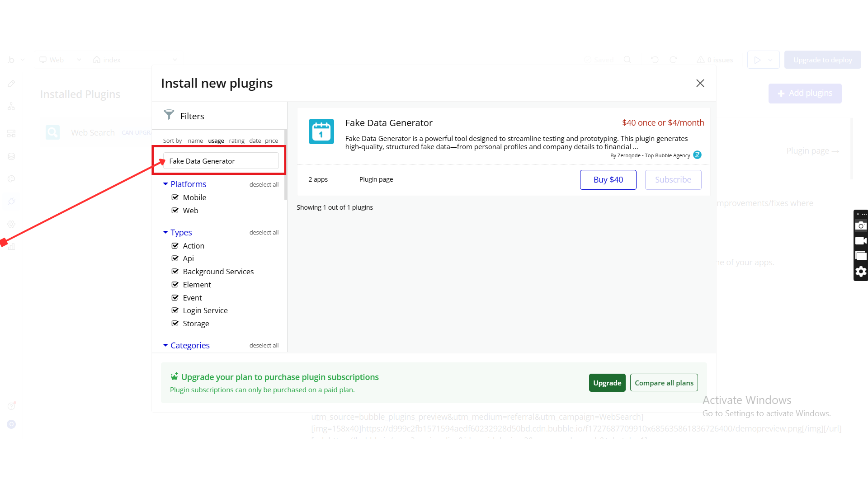Viewport: 868px width, 488px height.
Task: Collapse the Types filter section
Action: (x=165, y=232)
